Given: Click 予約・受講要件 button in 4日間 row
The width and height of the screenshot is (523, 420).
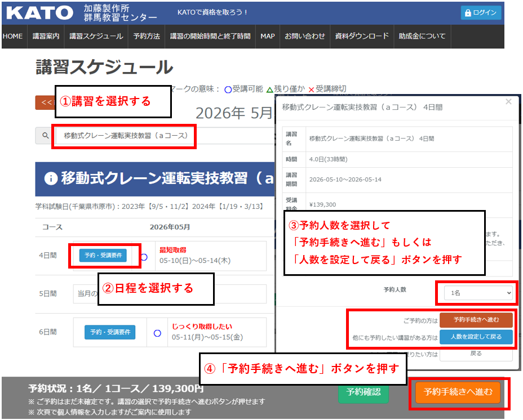Looking at the screenshot, I should click(103, 256).
